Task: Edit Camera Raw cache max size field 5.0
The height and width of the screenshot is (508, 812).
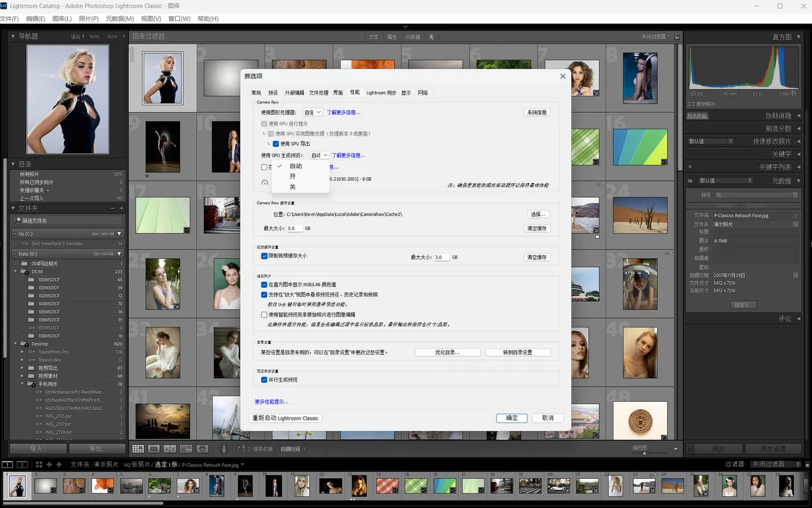Action: click(294, 229)
